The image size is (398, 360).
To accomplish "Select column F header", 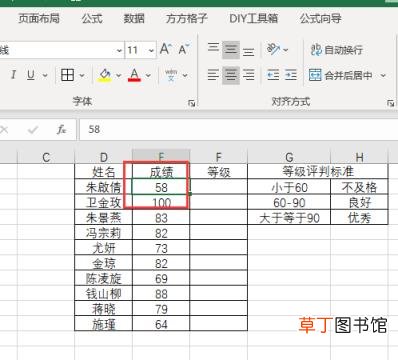I will (x=219, y=157).
